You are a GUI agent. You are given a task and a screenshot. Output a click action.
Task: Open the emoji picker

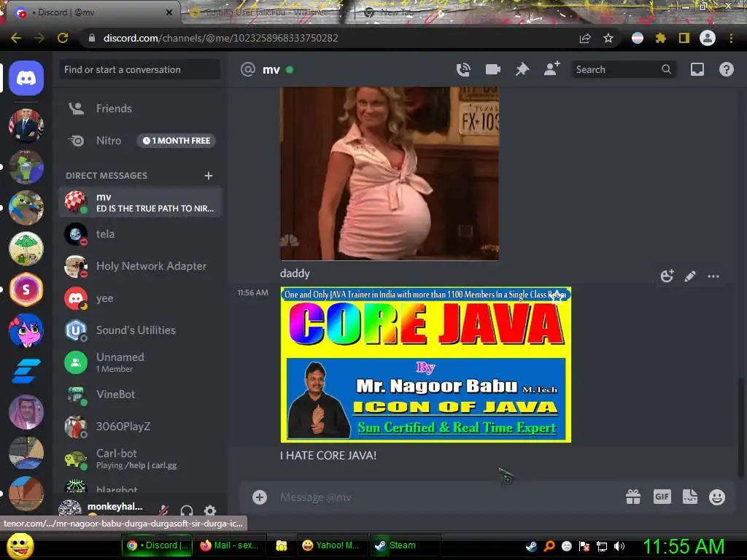tap(717, 497)
